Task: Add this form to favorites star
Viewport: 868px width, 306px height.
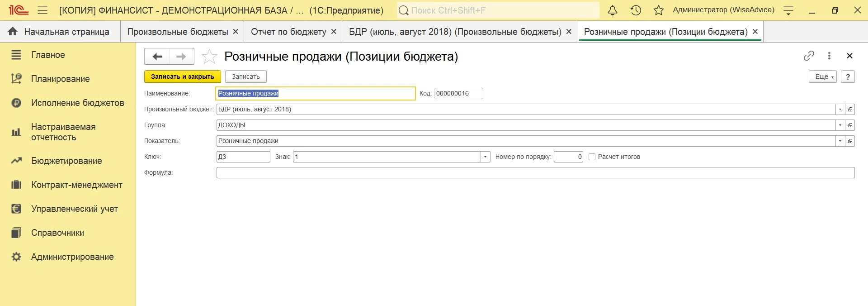Action: (209, 57)
